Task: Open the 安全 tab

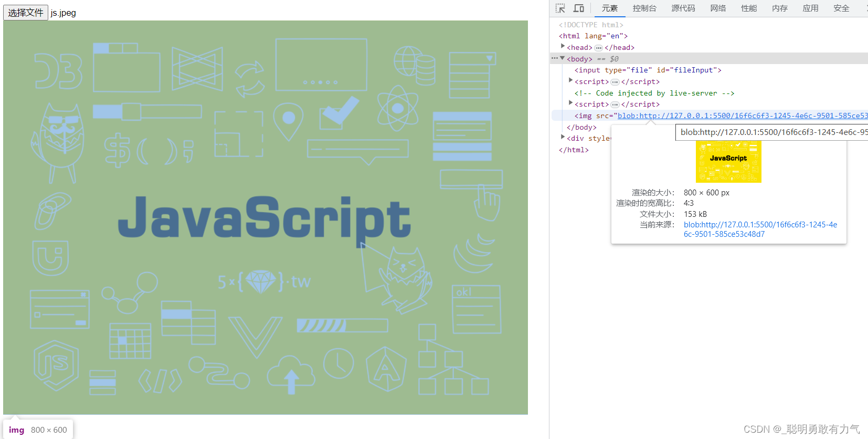Action: (x=841, y=8)
